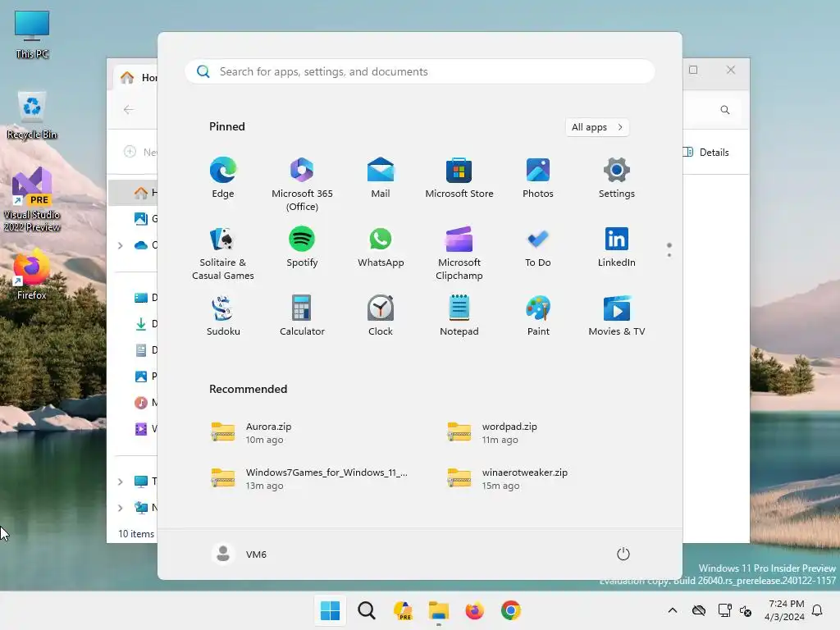
Task: Switch to File Explorer on taskbar
Action: point(439,610)
